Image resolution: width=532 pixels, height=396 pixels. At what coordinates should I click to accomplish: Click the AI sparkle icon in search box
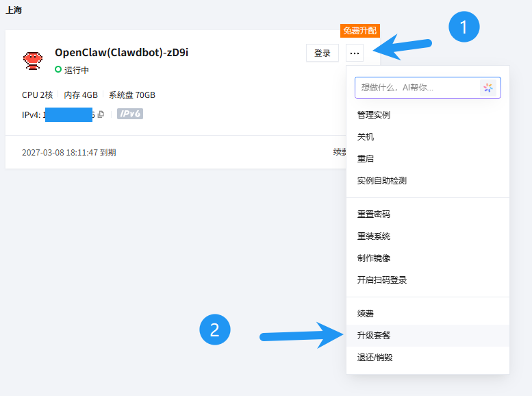[x=487, y=88]
